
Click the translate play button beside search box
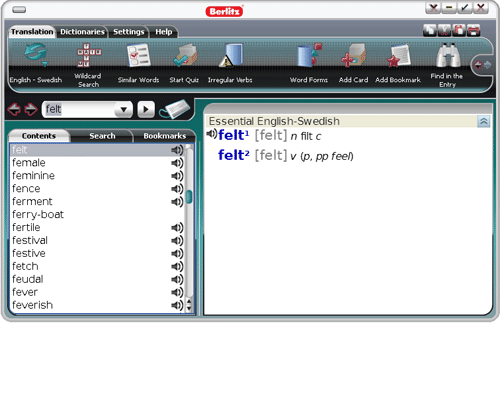coord(146,109)
